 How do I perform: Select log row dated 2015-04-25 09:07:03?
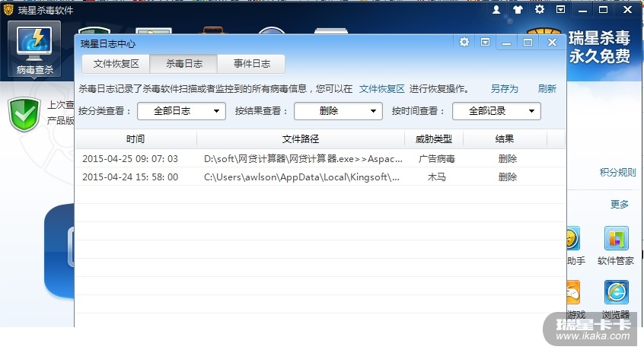click(x=320, y=158)
